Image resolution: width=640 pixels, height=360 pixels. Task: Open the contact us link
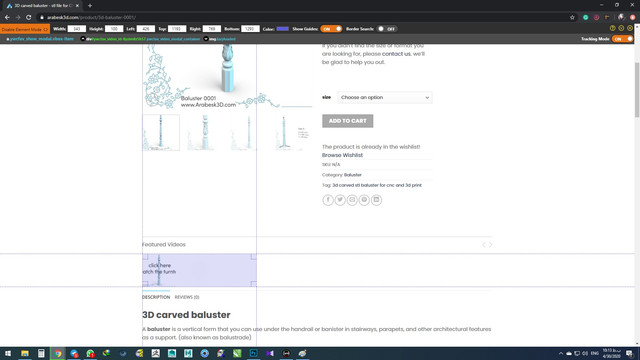click(x=396, y=54)
